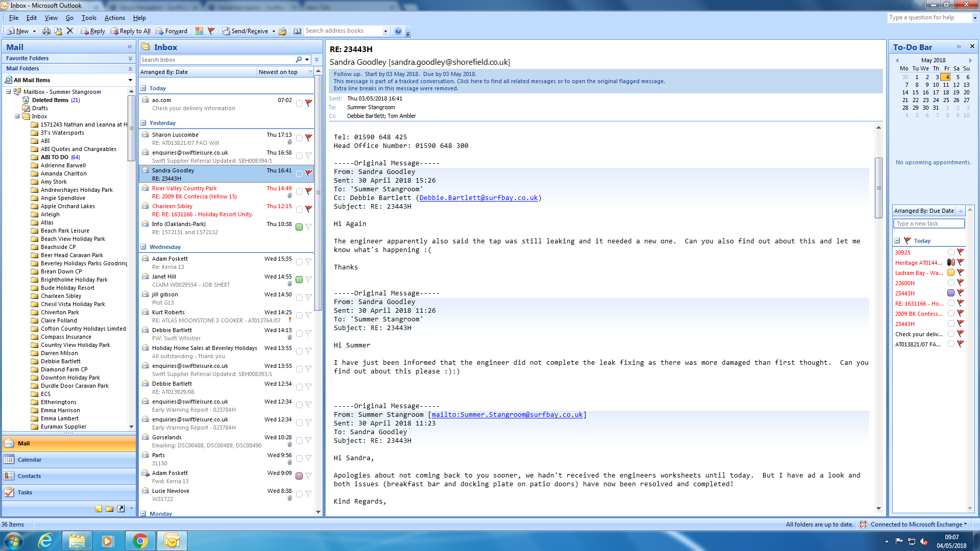Image resolution: width=980 pixels, height=551 pixels.
Task: Toggle the flag on Adam Foskett Kerria 13 email
Action: click(309, 262)
